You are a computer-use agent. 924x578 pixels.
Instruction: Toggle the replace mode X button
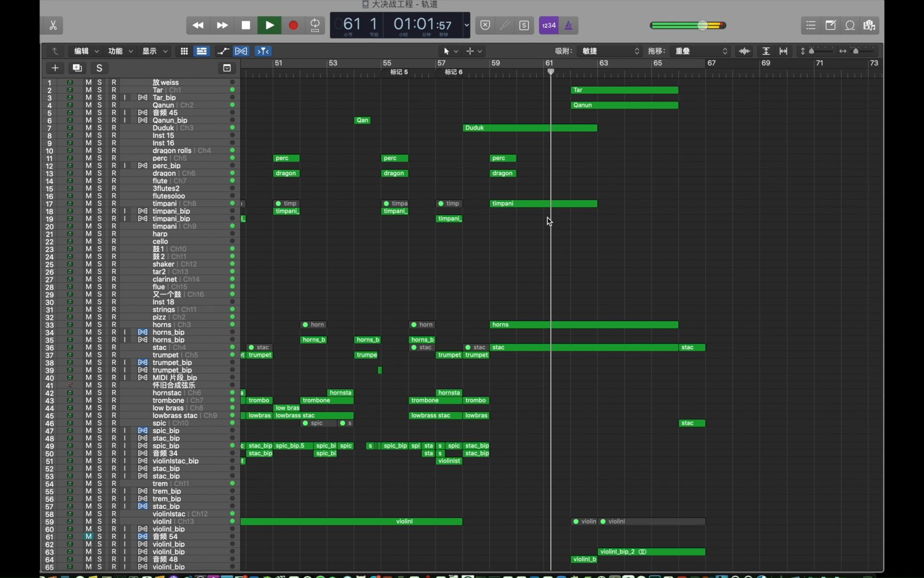pyautogui.click(x=485, y=25)
